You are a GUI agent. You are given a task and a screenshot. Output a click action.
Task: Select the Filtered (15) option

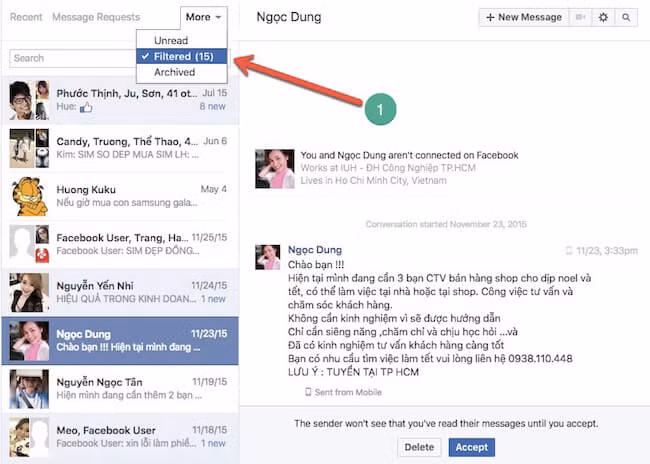(181, 56)
